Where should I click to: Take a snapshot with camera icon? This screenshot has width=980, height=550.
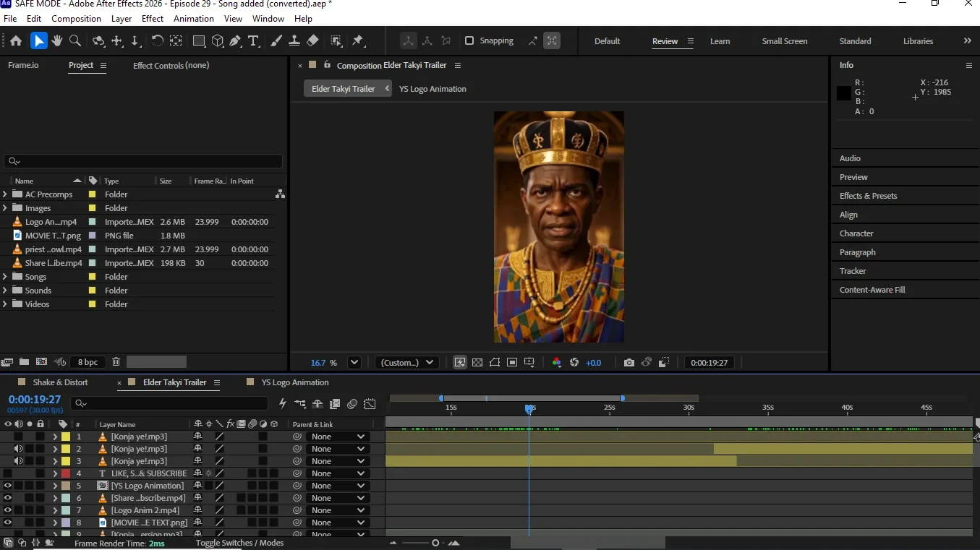[629, 363]
